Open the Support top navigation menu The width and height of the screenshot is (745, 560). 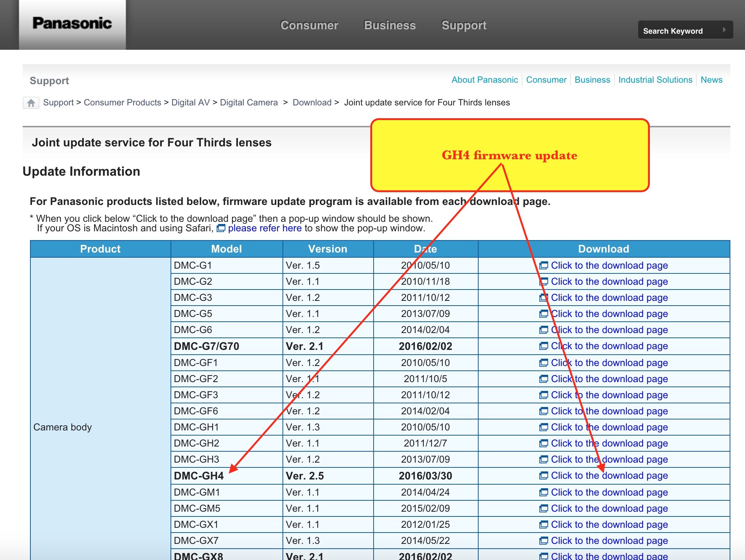click(464, 25)
